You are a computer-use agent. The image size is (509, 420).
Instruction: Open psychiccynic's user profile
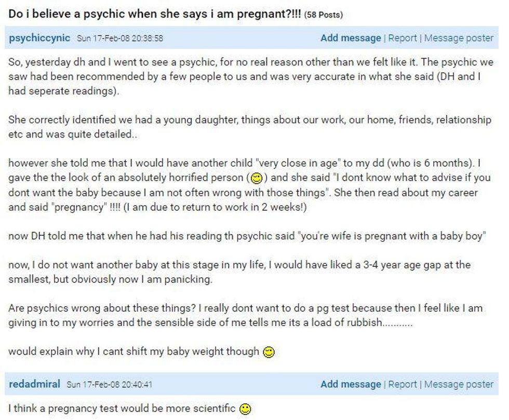pos(39,38)
